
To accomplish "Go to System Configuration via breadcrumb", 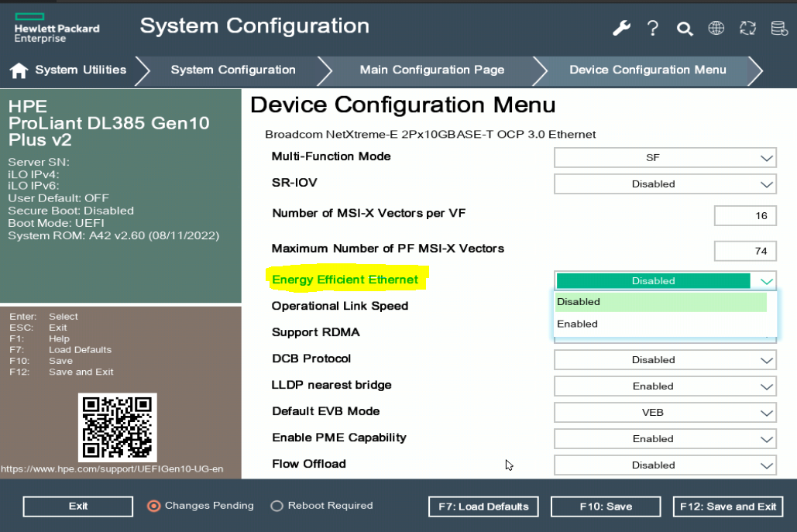I will 233,70.
